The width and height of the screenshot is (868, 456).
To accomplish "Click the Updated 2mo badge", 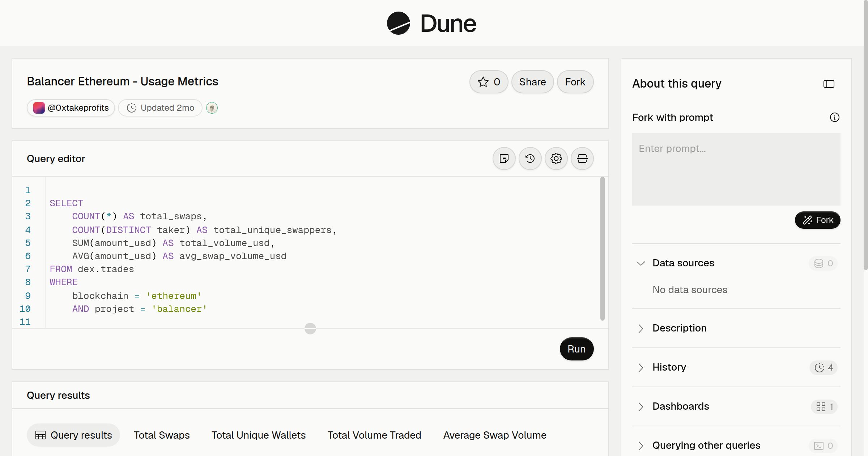I will coord(160,108).
